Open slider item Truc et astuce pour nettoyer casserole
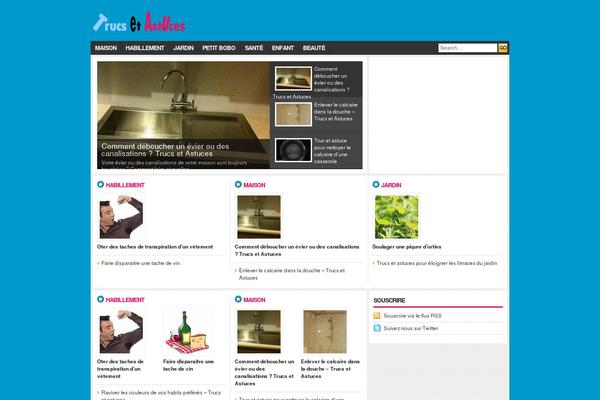 (332, 151)
